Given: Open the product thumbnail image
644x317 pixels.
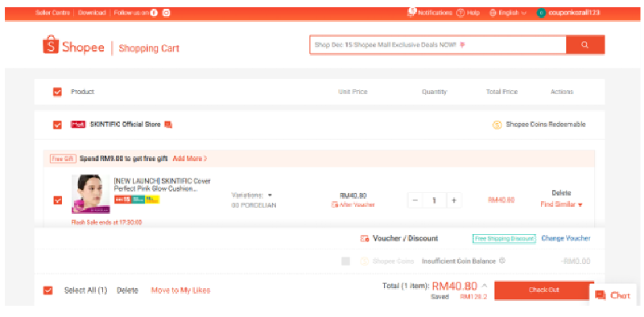Looking at the screenshot, I should (x=91, y=194).
